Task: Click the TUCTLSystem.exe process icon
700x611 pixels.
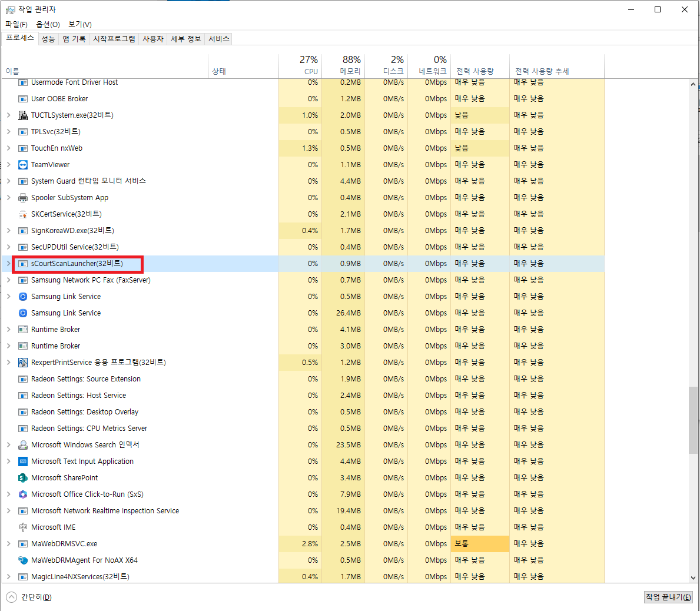Action: 23,115
